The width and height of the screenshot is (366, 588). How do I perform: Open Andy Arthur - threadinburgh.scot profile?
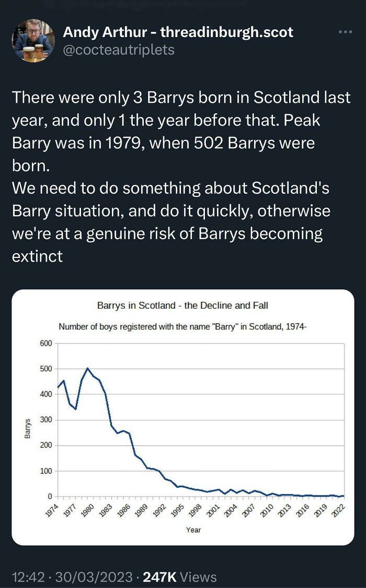click(178, 32)
